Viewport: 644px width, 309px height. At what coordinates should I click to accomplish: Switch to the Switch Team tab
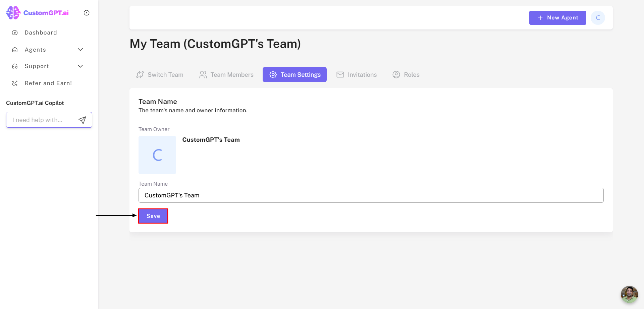(x=160, y=75)
